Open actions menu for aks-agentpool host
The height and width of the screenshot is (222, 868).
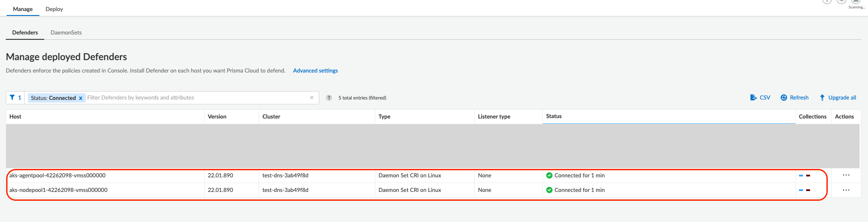(x=846, y=176)
